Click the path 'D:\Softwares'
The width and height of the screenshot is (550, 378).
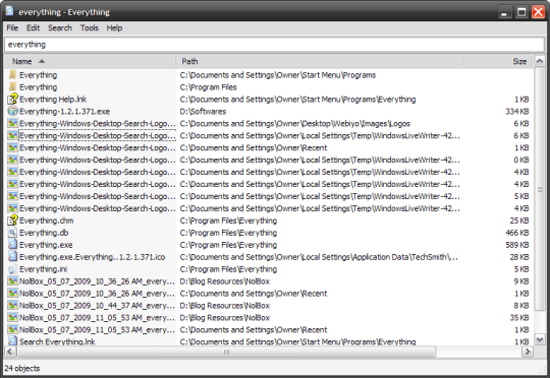[203, 112]
